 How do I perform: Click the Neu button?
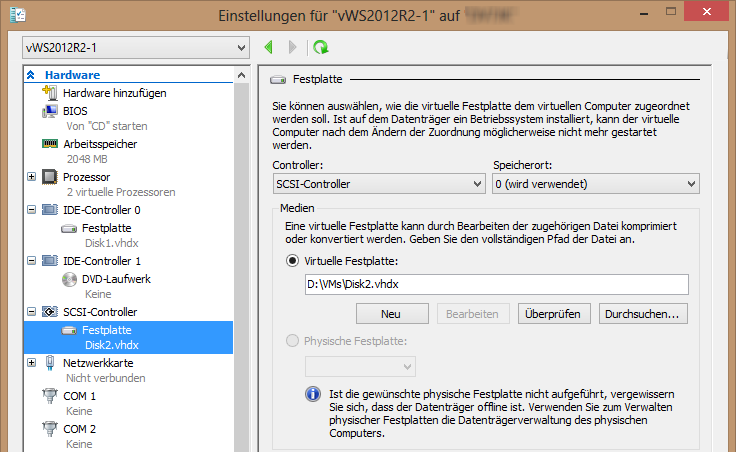point(391,314)
